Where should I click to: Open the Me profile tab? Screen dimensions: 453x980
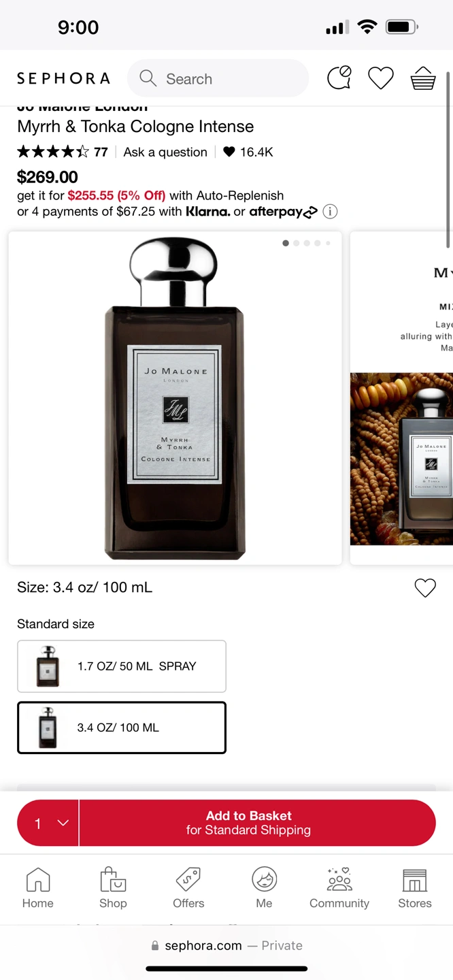(x=264, y=888)
